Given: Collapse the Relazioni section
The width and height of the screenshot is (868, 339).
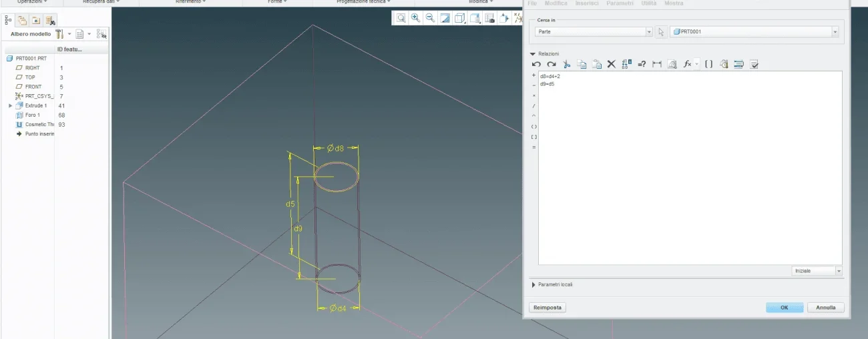Looking at the screenshot, I should (x=533, y=53).
